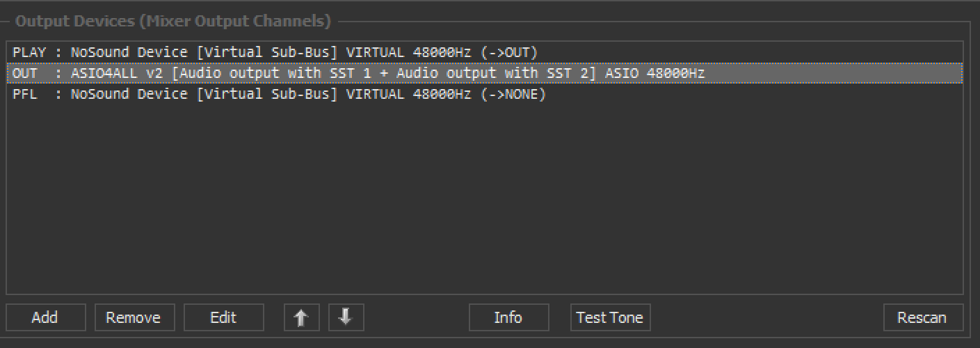Select the OUT ASIO4ALL v2 row
Viewport: 980px width, 348px height.
click(358, 73)
